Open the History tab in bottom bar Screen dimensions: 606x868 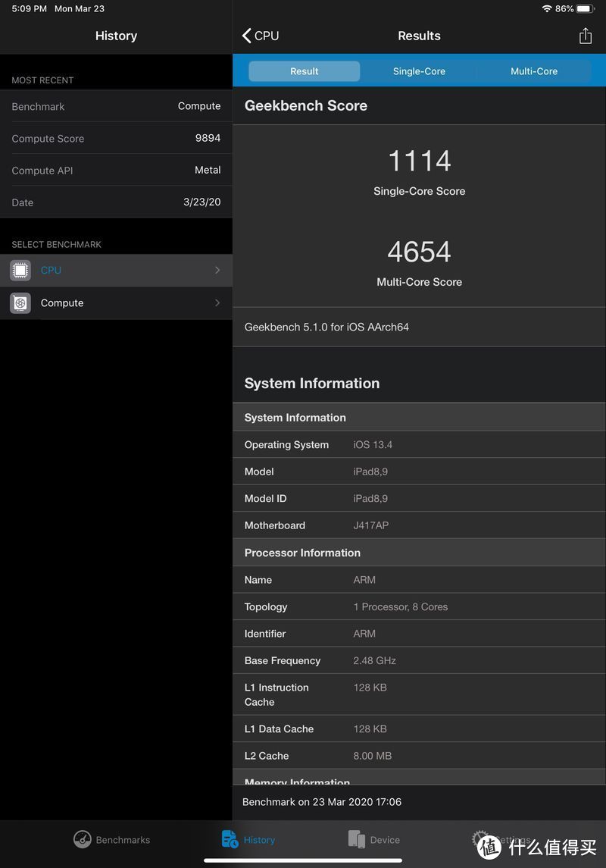(x=248, y=840)
